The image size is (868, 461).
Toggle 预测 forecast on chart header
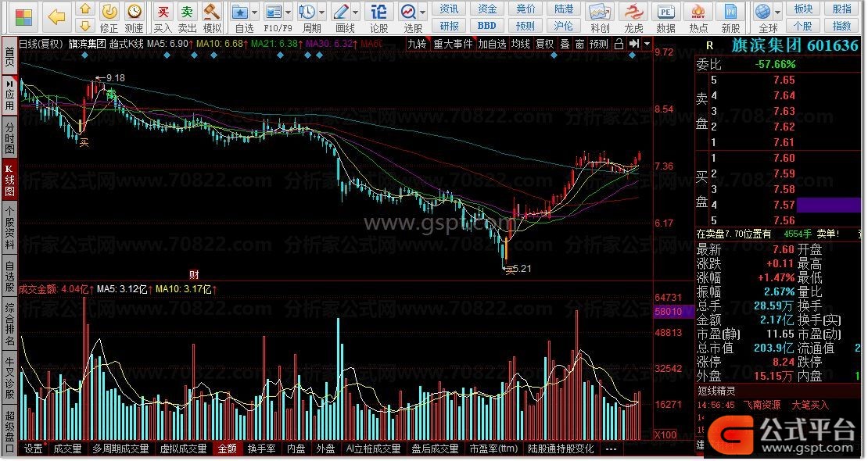coord(598,44)
